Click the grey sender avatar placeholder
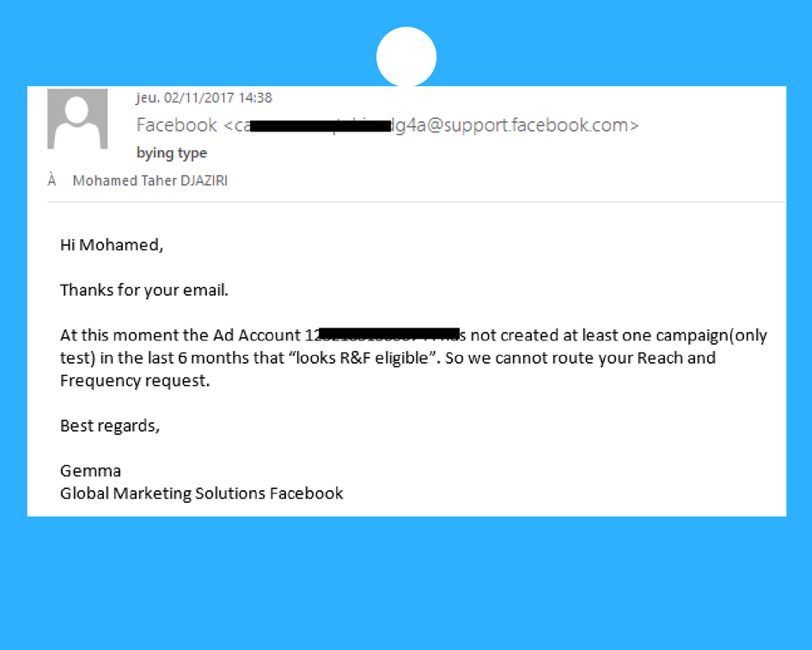812x650 pixels. 77,119
